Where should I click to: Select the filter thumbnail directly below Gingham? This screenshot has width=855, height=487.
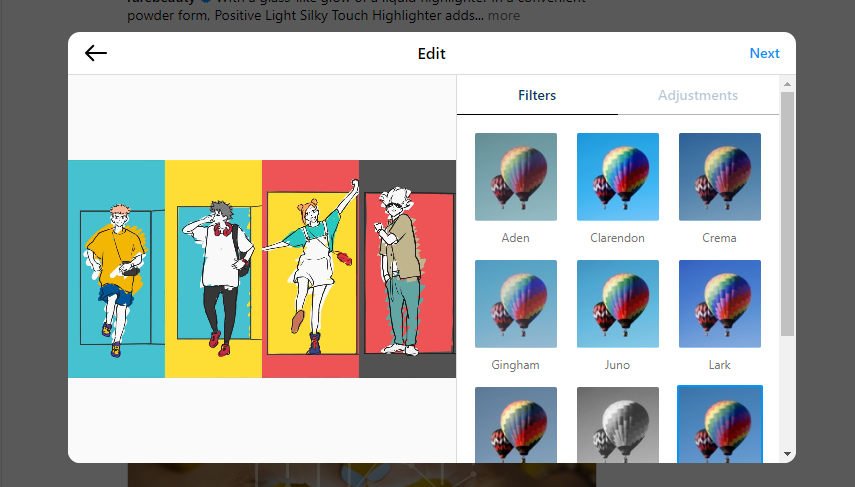click(x=515, y=423)
